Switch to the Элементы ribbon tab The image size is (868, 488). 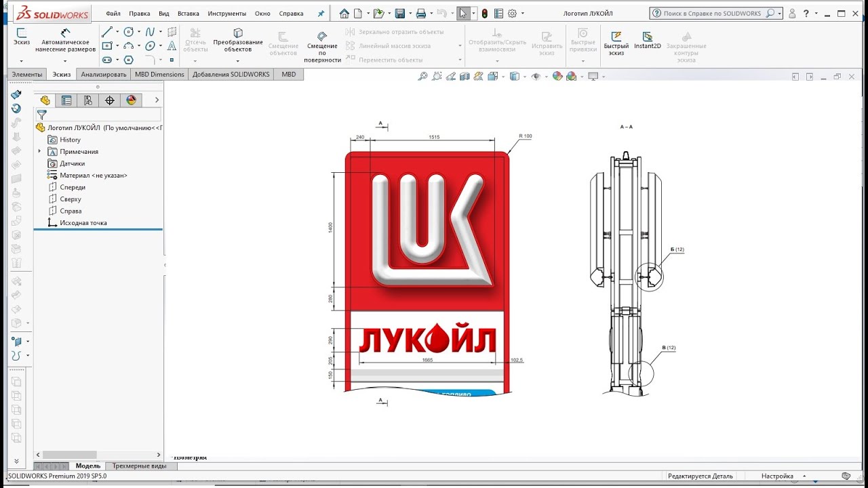pyautogui.click(x=27, y=74)
